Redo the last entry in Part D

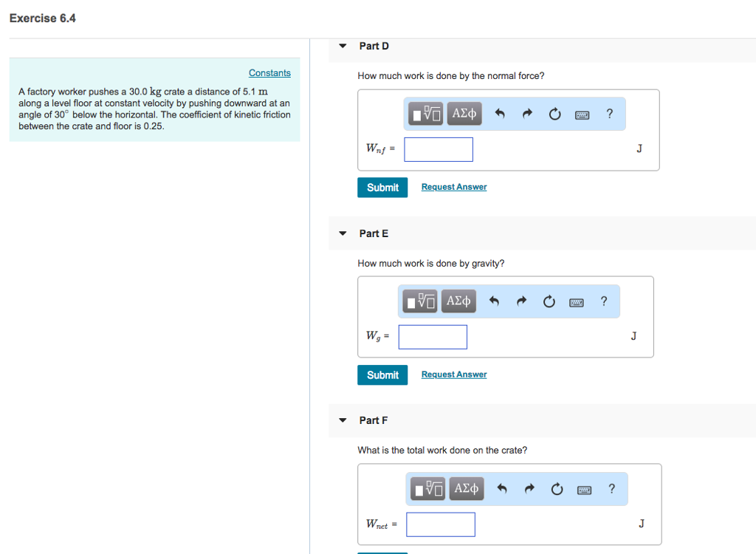tap(527, 113)
